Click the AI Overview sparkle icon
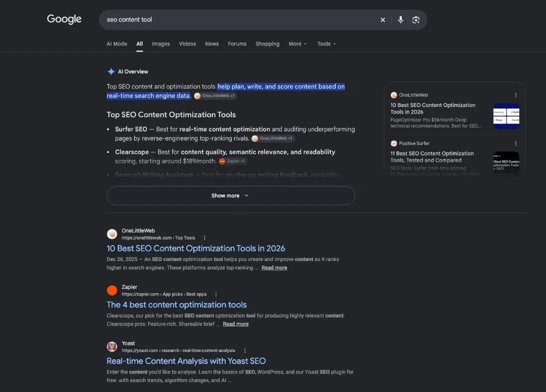Image resolution: width=546 pixels, height=392 pixels. click(111, 71)
